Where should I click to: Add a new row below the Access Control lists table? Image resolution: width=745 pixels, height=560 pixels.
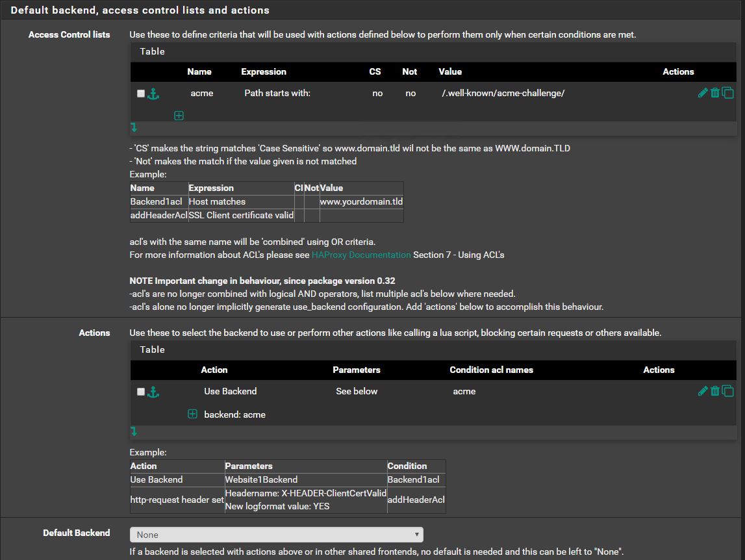(134, 127)
